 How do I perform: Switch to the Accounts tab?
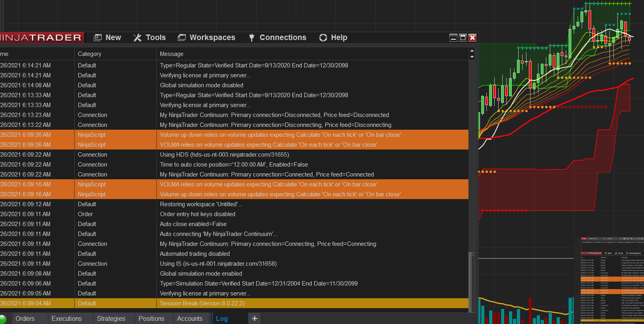tap(190, 318)
